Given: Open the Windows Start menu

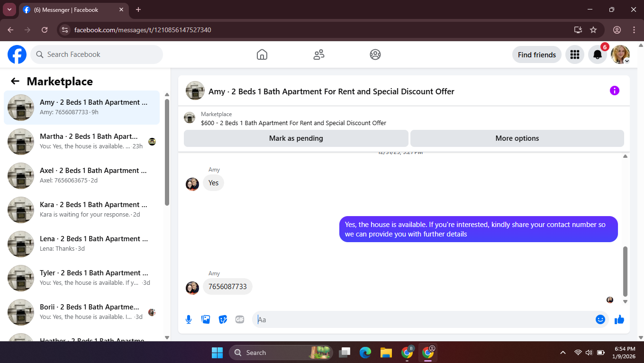Looking at the screenshot, I should pos(217,353).
